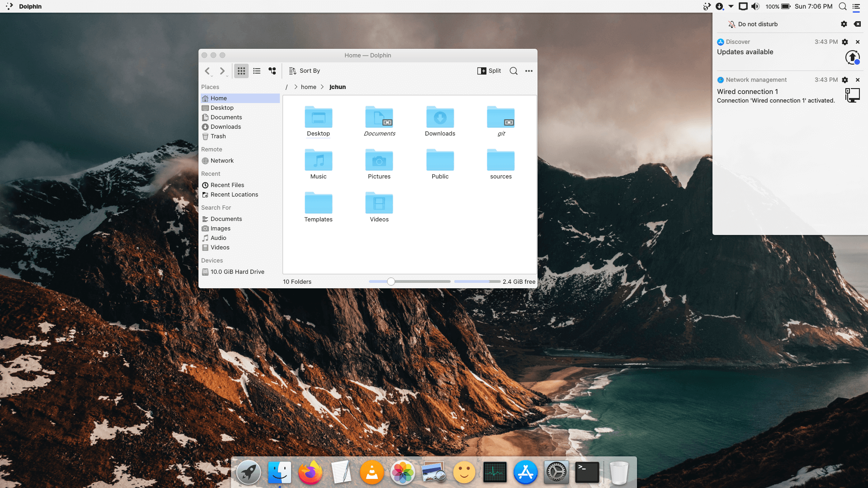
Task: Open the three-dot hamburger menu
Action: 529,71
